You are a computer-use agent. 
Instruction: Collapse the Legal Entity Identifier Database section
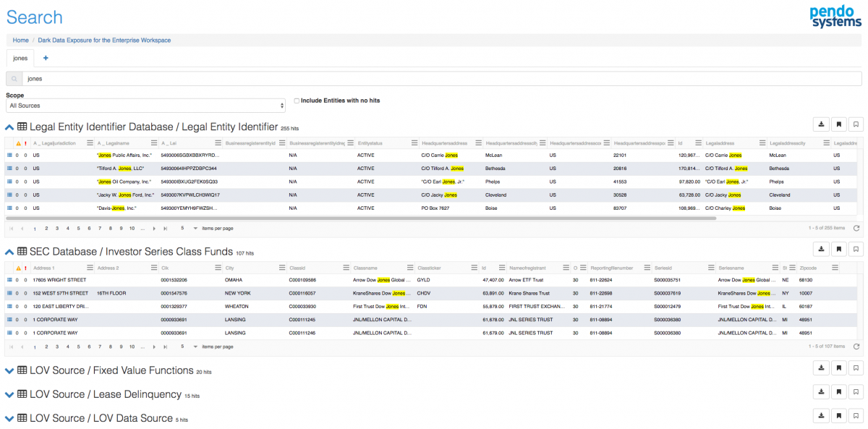pyautogui.click(x=9, y=127)
